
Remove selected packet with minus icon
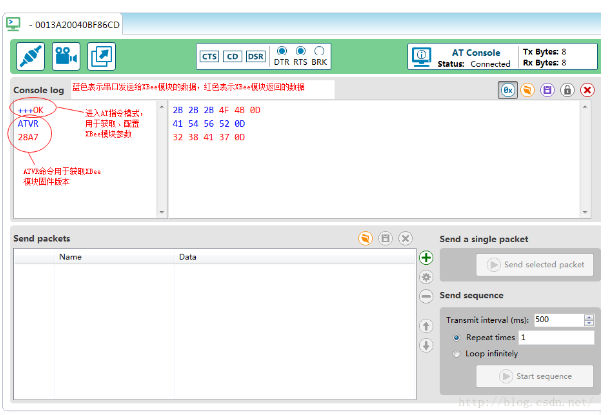[x=426, y=296]
